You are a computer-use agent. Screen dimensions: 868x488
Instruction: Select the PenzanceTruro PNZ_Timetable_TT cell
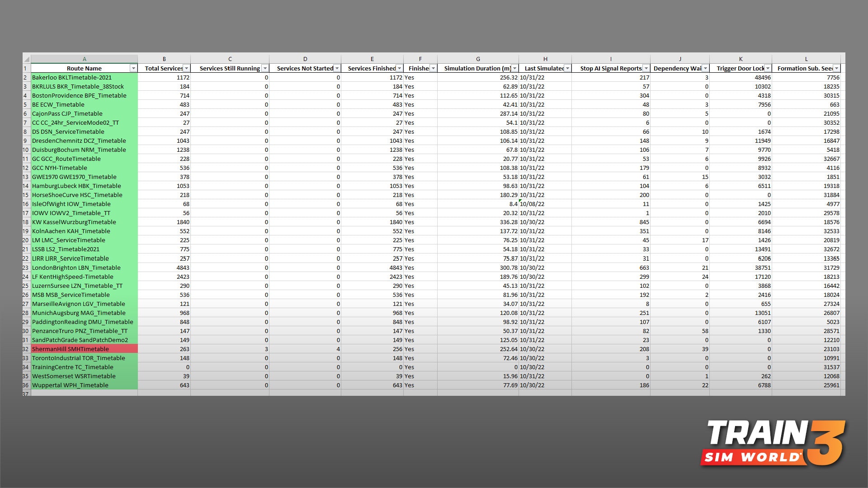[x=84, y=331]
